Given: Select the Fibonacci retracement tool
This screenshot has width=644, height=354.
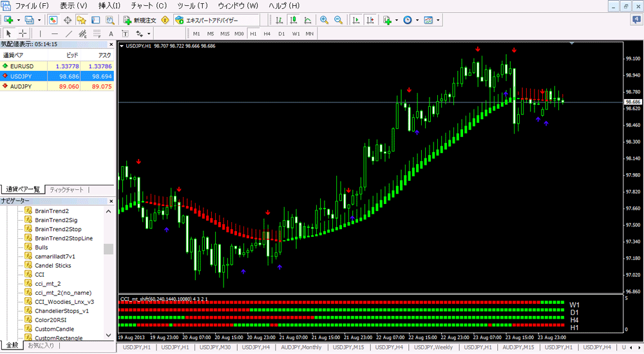Looking at the screenshot, I should coord(97,33).
